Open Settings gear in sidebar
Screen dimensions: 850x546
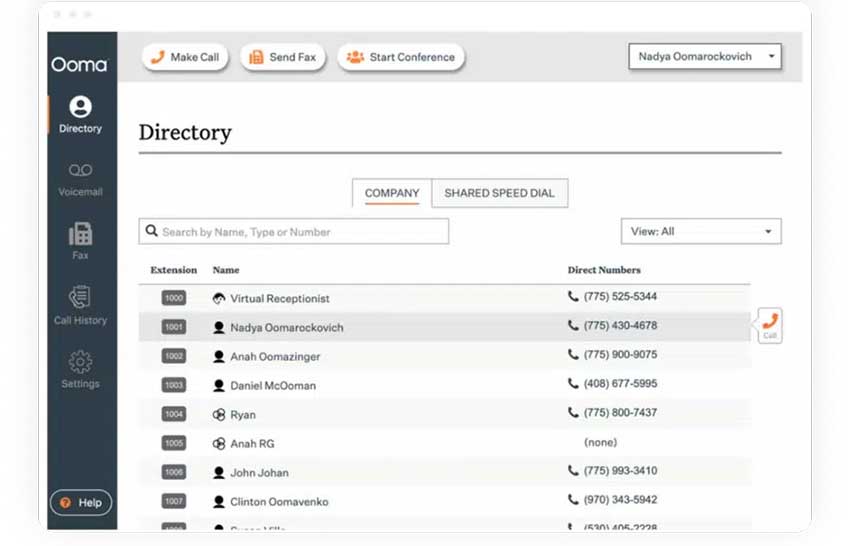click(80, 368)
